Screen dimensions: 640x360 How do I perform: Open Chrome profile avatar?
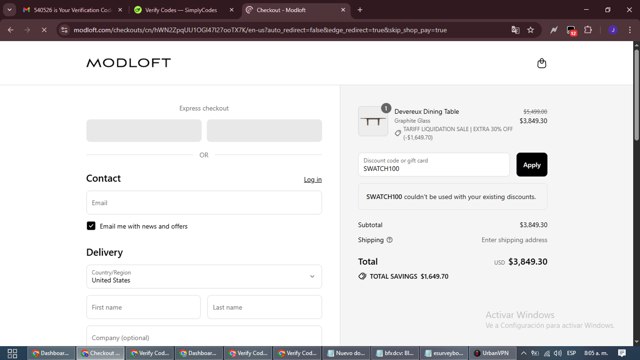612,30
